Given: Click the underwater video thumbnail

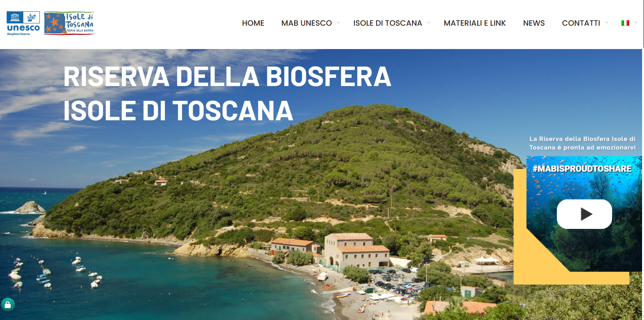Looking at the screenshot, I should pyautogui.click(x=584, y=214).
